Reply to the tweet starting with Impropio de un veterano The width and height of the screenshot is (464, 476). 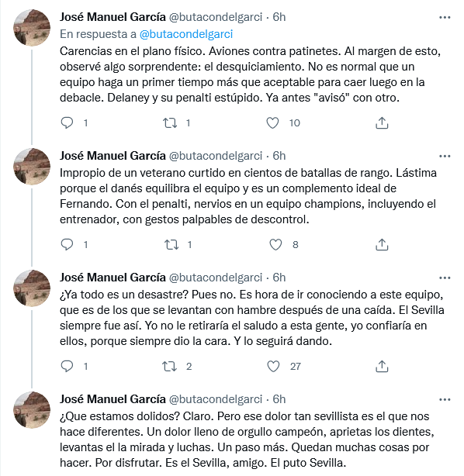[x=67, y=244]
